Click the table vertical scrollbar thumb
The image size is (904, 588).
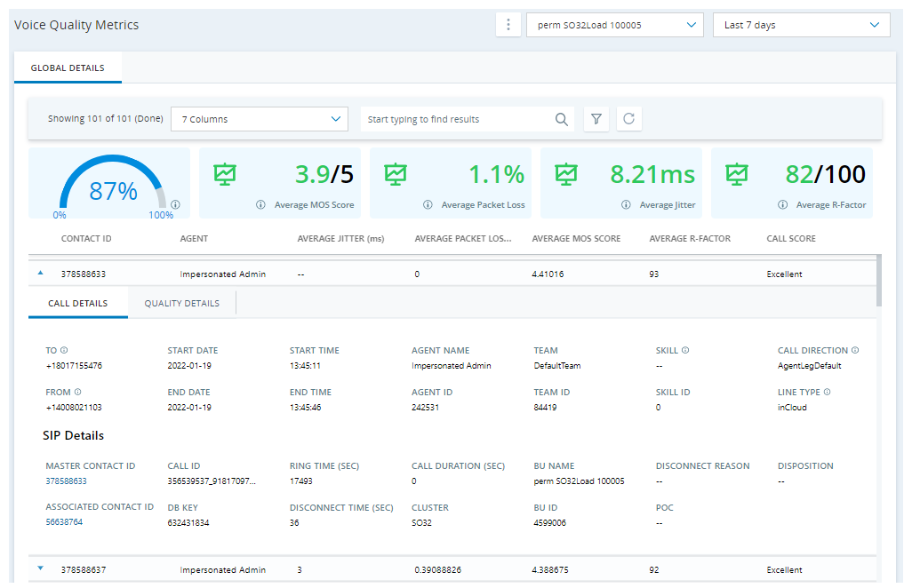click(878, 281)
